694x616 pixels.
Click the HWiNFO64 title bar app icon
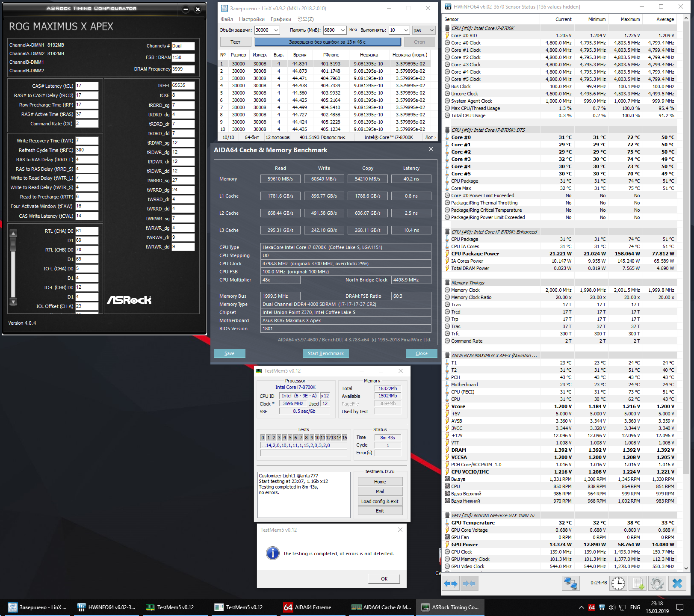(448, 6)
